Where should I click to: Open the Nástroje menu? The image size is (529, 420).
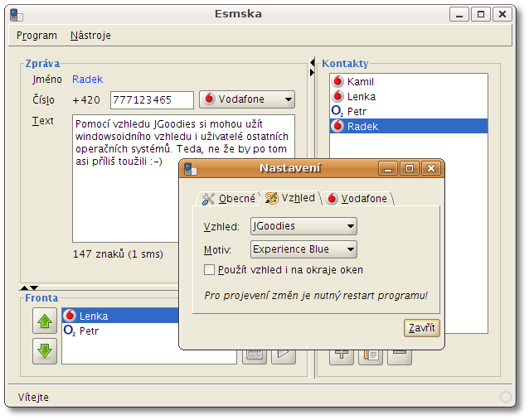coord(90,36)
